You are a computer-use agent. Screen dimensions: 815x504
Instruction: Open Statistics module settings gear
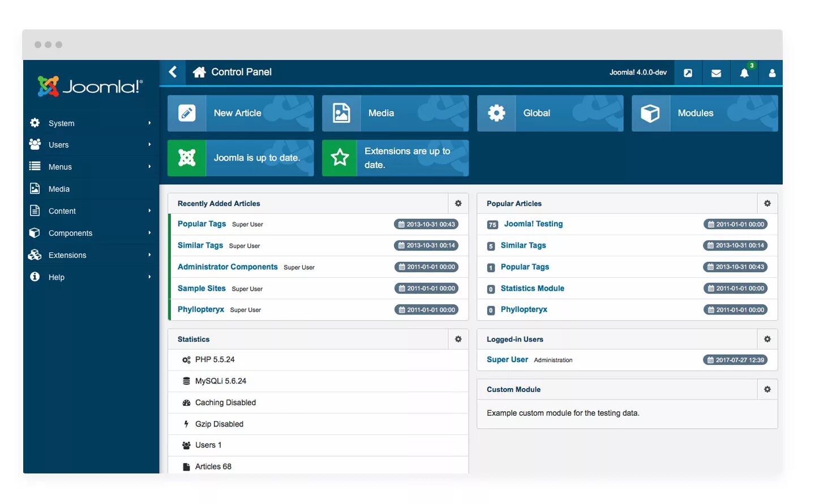[x=458, y=339]
